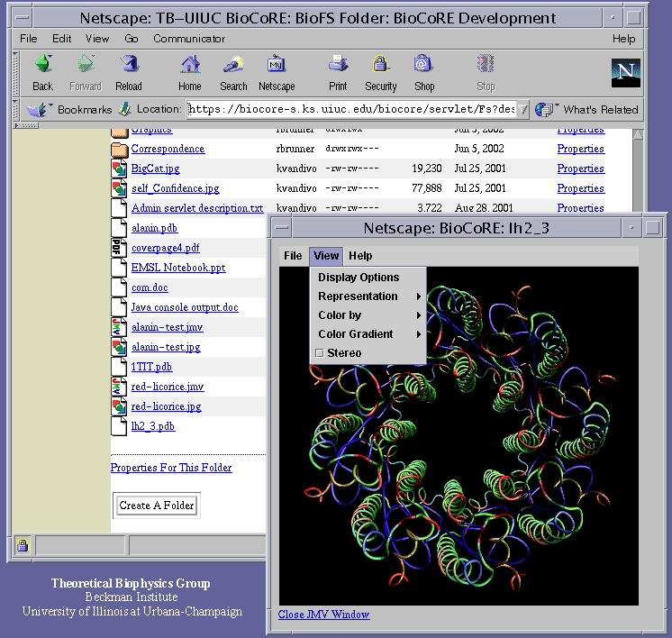Click the My Netscape toolbar icon
The height and width of the screenshot is (638, 672).
click(x=277, y=65)
